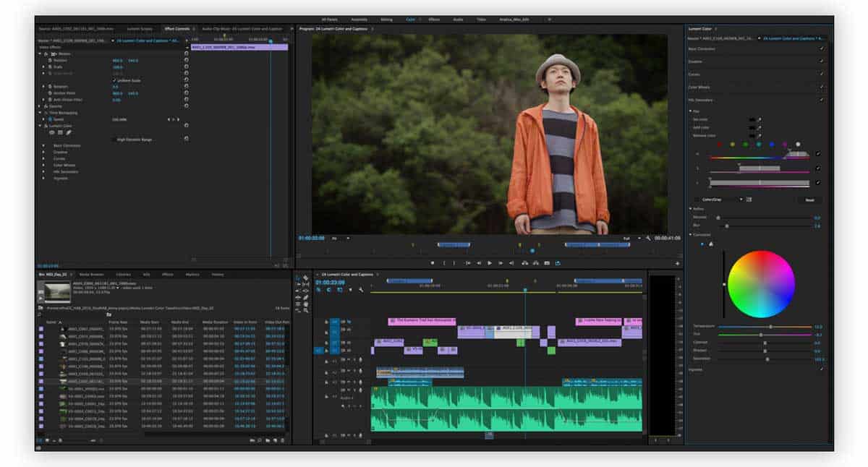Select the pen mask tool under Lumetri Color

click(69, 132)
